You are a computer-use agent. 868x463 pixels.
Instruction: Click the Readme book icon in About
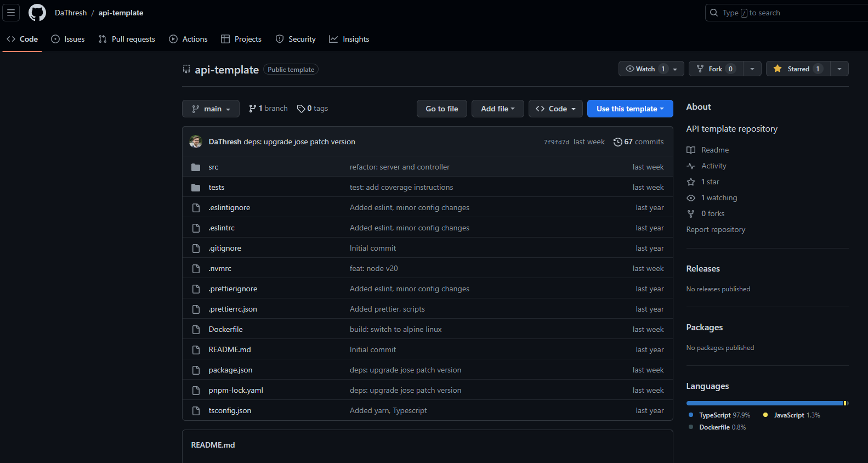(x=691, y=150)
